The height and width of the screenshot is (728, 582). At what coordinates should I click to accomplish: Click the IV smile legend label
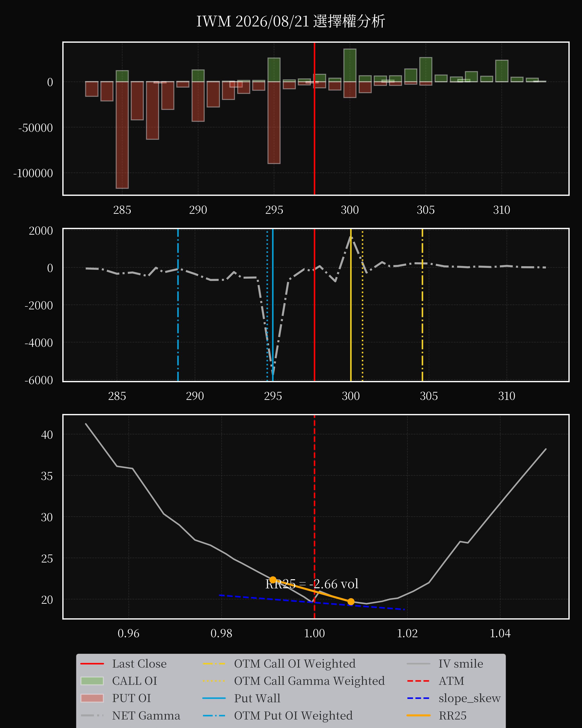461,664
